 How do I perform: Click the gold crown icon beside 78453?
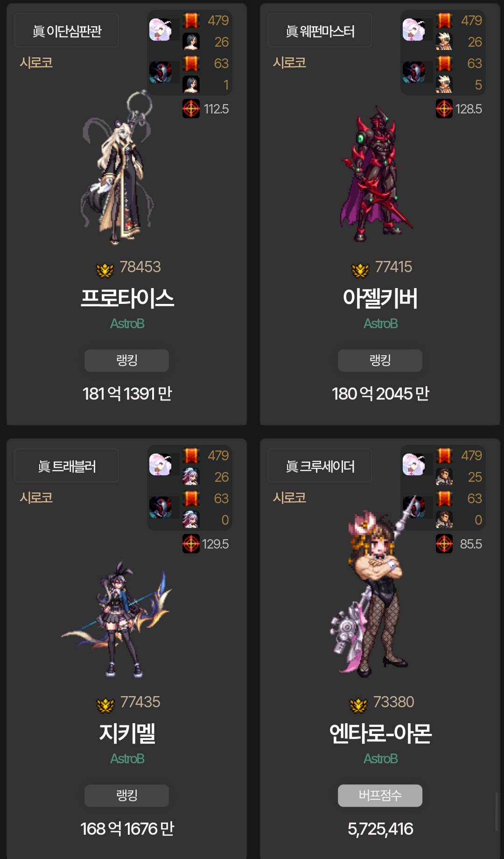(105, 270)
